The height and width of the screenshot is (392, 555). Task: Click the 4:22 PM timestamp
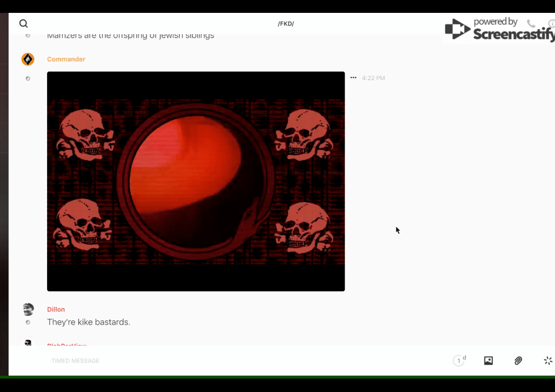373,78
